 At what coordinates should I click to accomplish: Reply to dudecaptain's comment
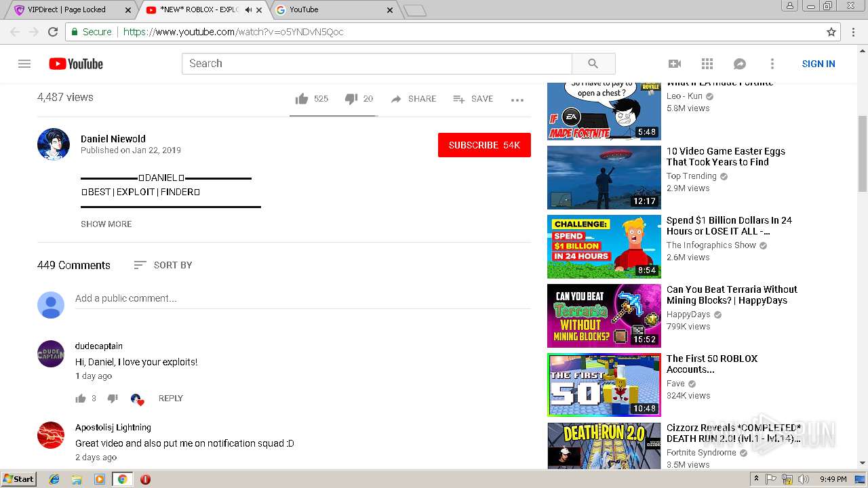coord(171,399)
